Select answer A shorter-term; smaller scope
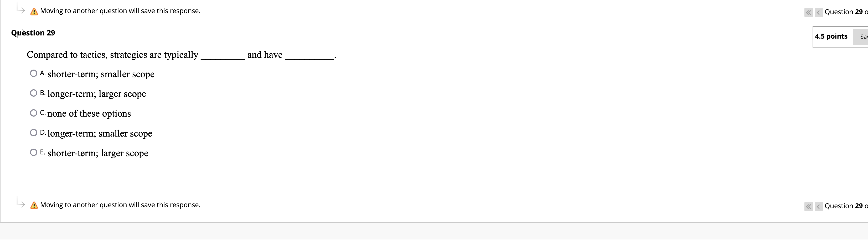The height and width of the screenshot is (240, 868). [x=33, y=73]
